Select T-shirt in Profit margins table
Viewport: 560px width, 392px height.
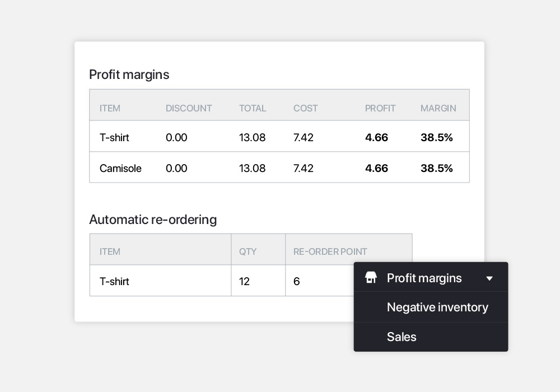(114, 137)
